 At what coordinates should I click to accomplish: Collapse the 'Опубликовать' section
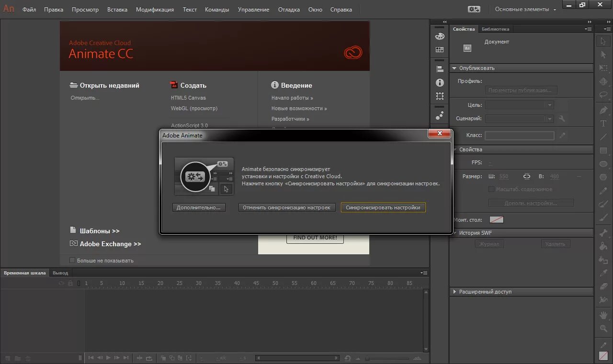click(x=454, y=68)
